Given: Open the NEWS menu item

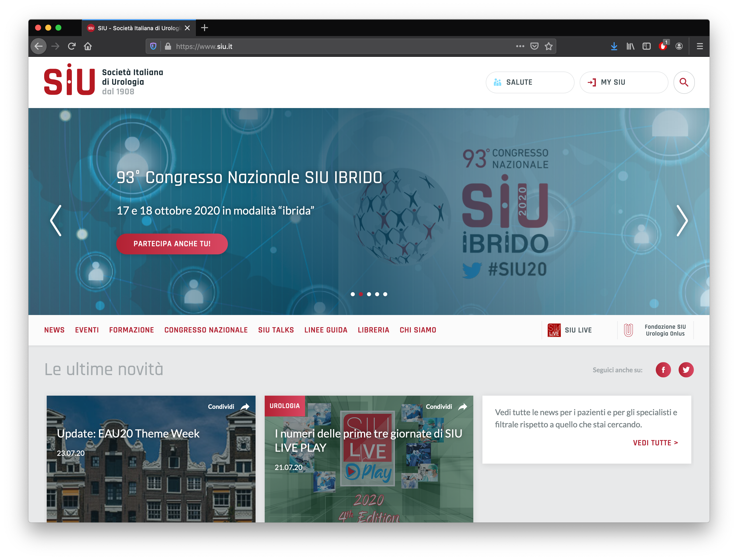Looking at the screenshot, I should [x=54, y=330].
